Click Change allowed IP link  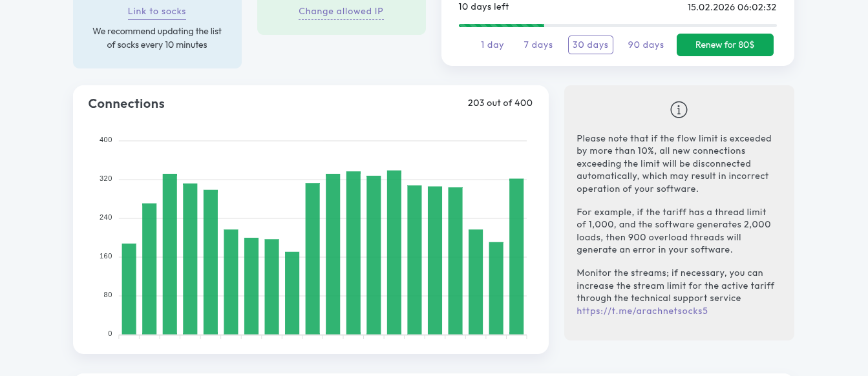(x=341, y=11)
